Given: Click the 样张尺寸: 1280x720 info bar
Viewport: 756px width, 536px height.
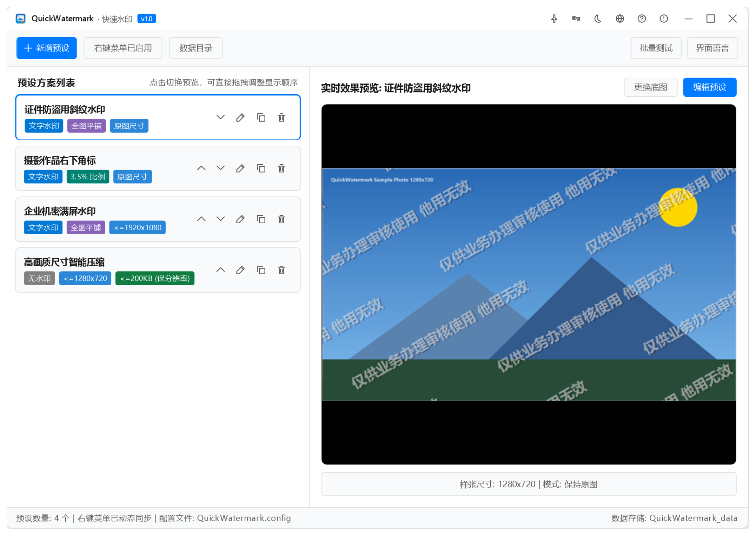Looking at the screenshot, I should pos(529,484).
